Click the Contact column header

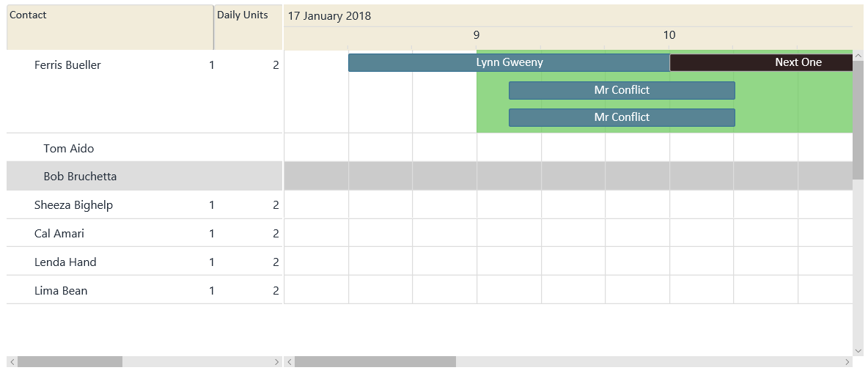pos(110,27)
